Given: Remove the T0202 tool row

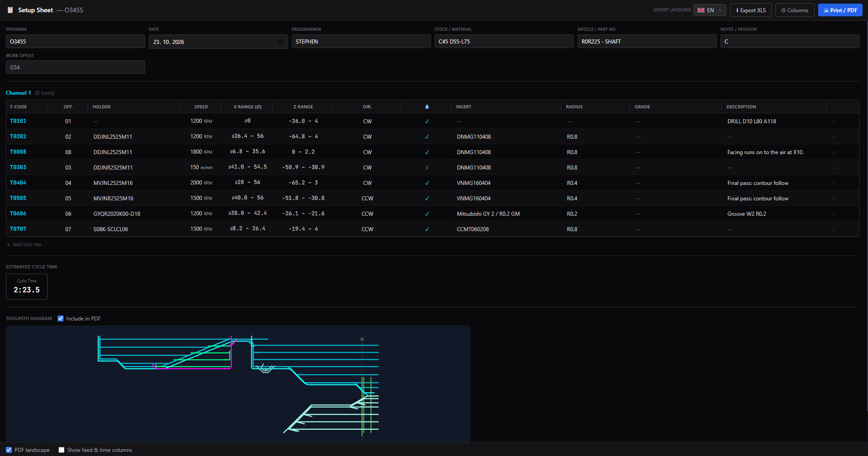Looking at the screenshot, I should [834, 137].
